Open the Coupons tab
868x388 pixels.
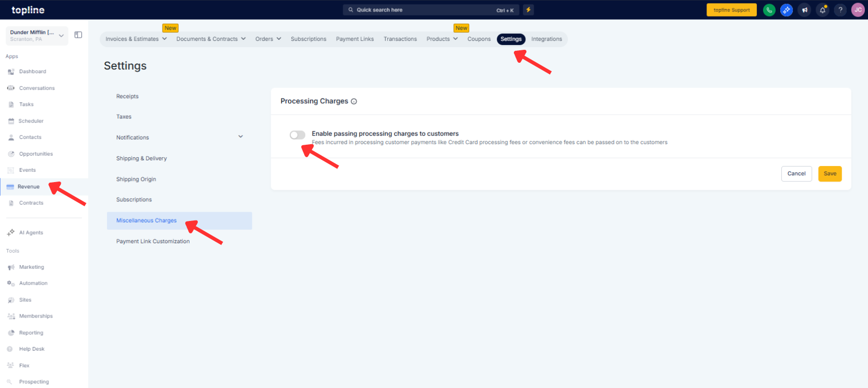[x=479, y=39]
